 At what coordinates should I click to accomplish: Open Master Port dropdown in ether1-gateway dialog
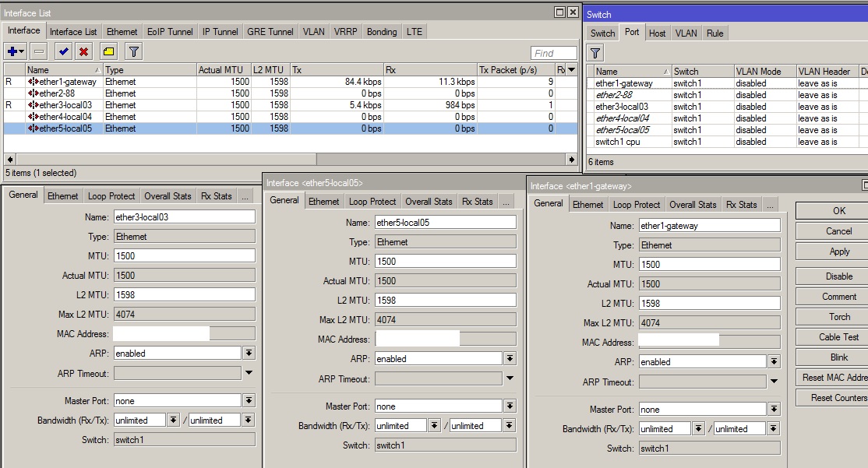[774, 410]
